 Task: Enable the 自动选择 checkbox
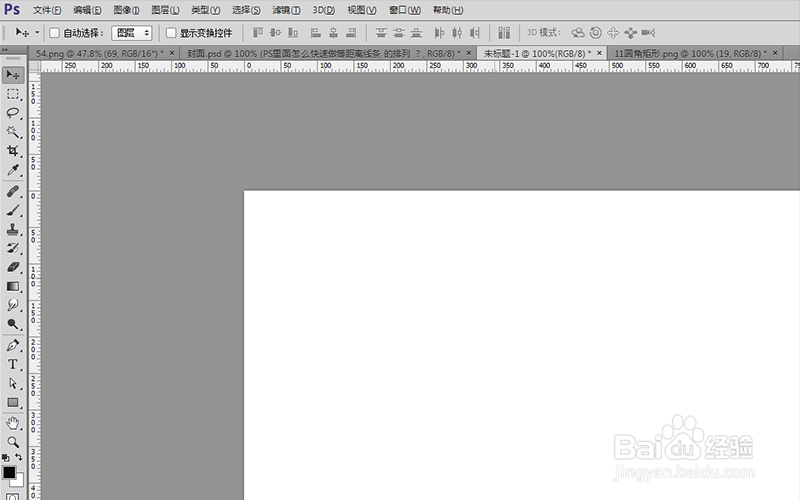pyautogui.click(x=55, y=33)
